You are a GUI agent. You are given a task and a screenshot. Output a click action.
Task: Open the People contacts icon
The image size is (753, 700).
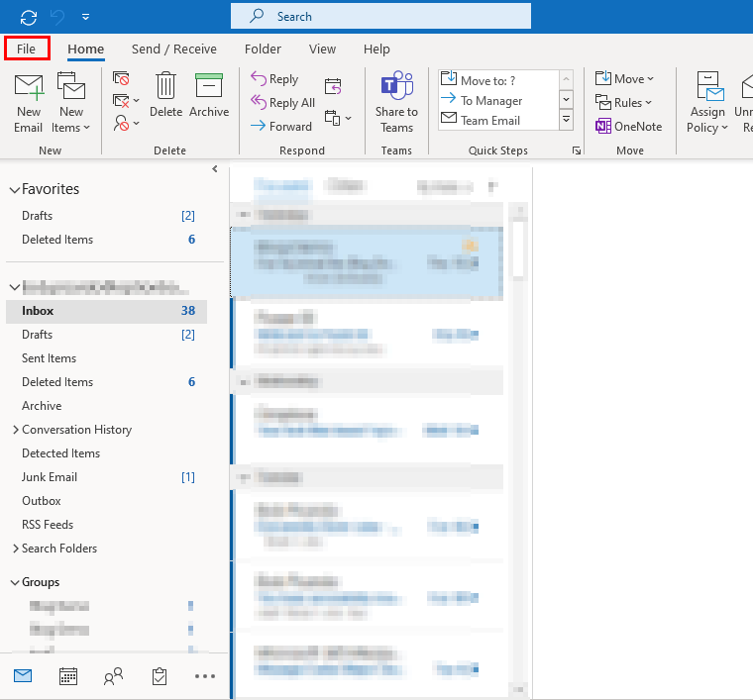click(113, 676)
